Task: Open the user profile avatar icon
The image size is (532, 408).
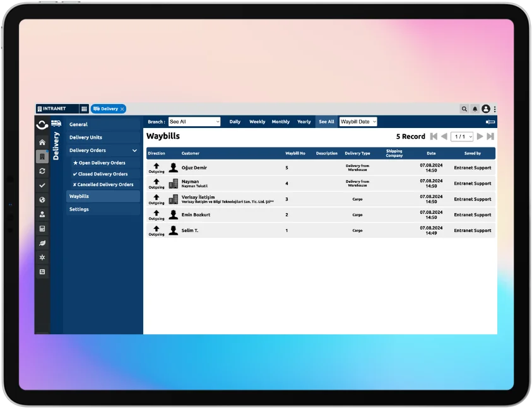Action: 485,109
